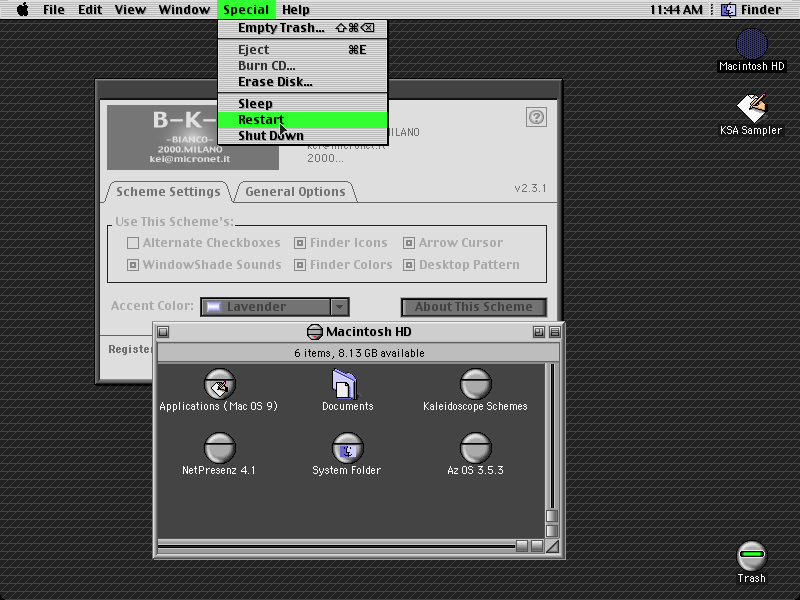Image resolution: width=800 pixels, height=600 pixels.
Task: Open the View menu
Action: point(130,9)
